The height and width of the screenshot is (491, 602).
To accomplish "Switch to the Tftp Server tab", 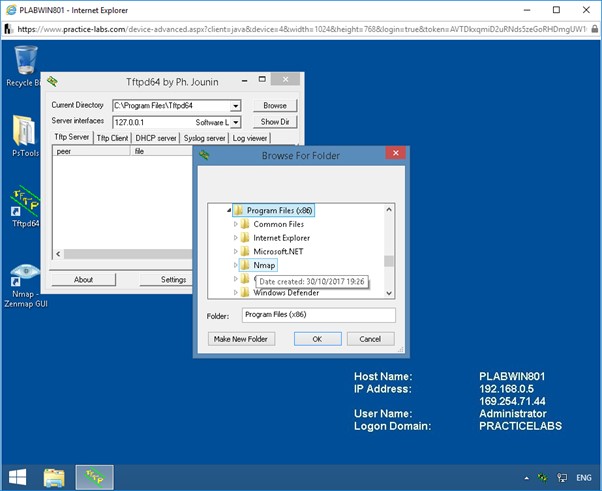I will [x=71, y=137].
